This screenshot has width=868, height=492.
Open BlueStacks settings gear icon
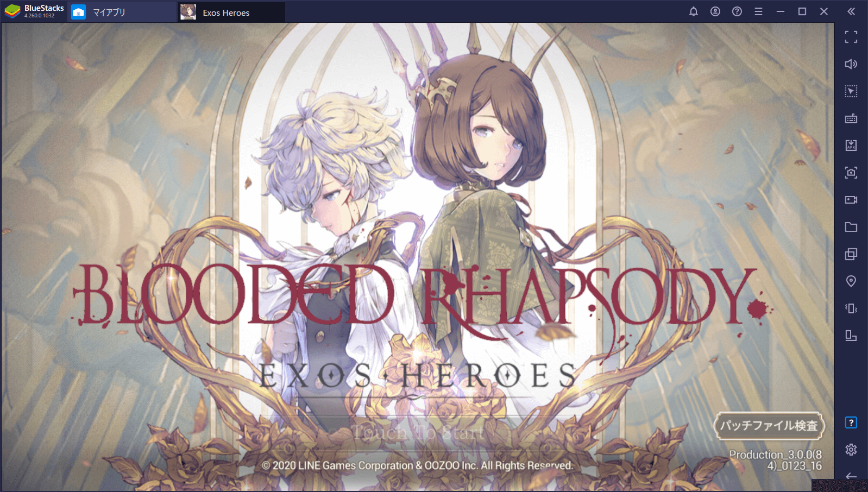click(851, 450)
